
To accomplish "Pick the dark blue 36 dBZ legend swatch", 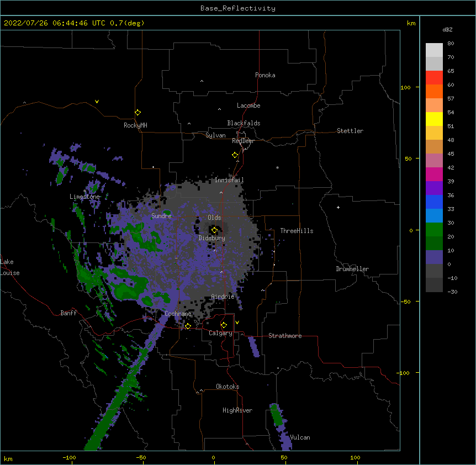I will [434, 202].
